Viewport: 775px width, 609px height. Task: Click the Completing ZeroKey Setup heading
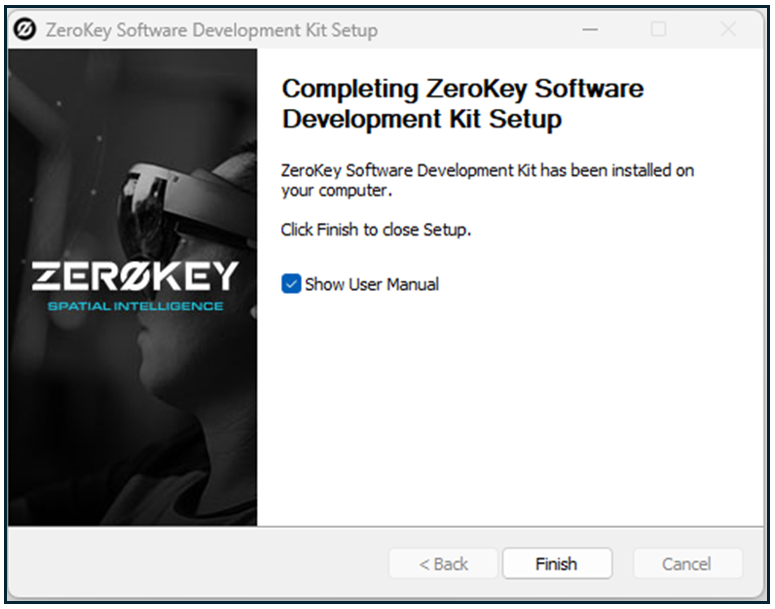click(x=462, y=104)
